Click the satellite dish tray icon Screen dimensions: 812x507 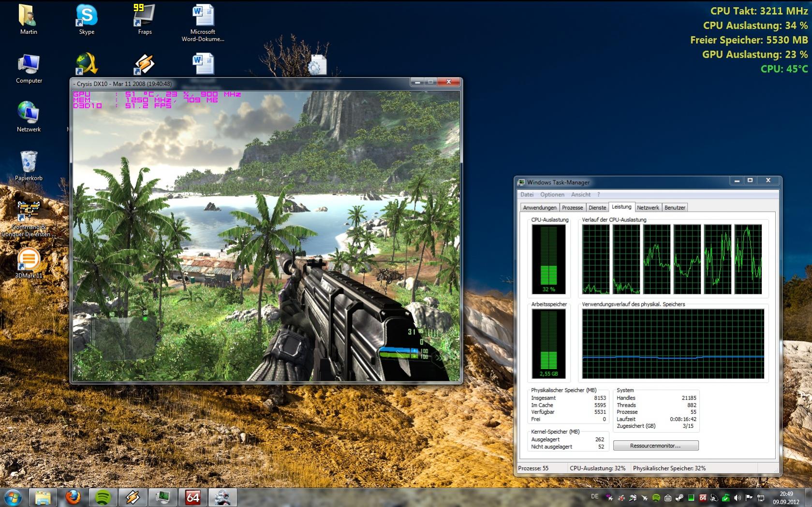pos(714,497)
